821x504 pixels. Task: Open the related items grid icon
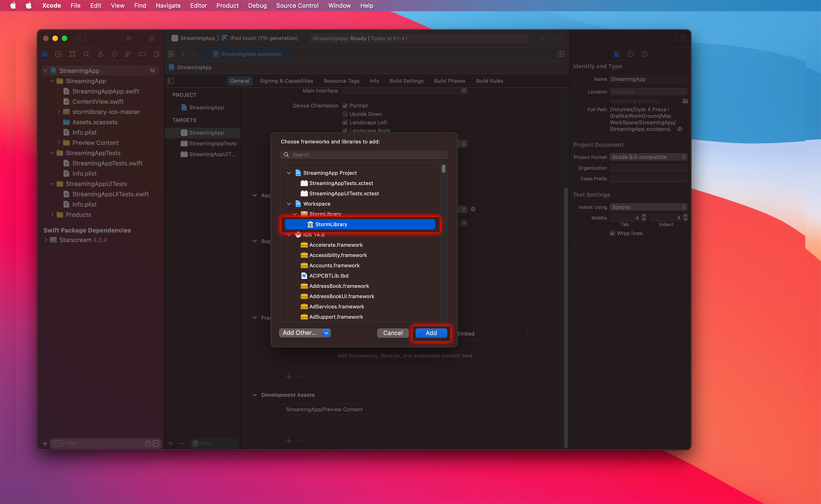pos(171,54)
